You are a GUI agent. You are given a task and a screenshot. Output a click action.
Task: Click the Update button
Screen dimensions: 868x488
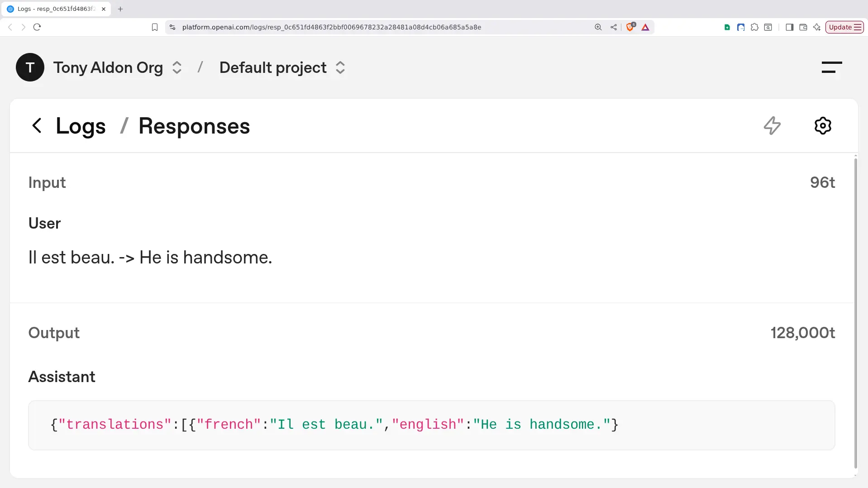coord(841,27)
